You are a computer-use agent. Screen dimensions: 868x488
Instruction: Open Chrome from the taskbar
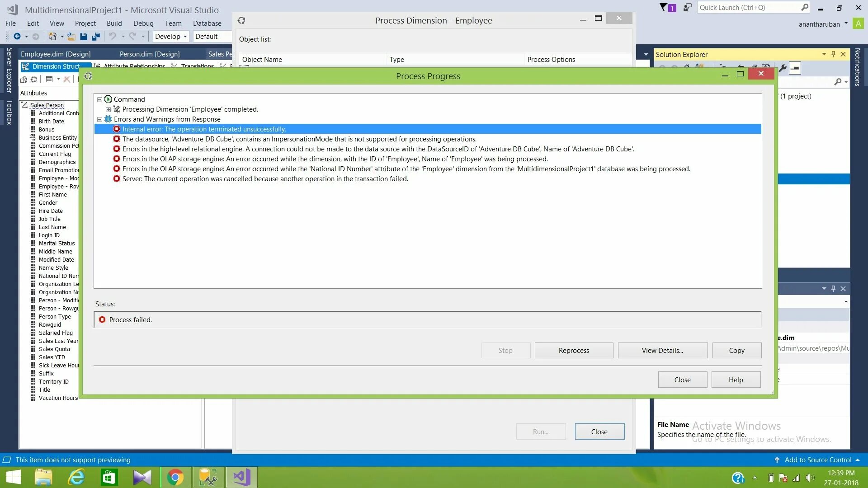175,477
